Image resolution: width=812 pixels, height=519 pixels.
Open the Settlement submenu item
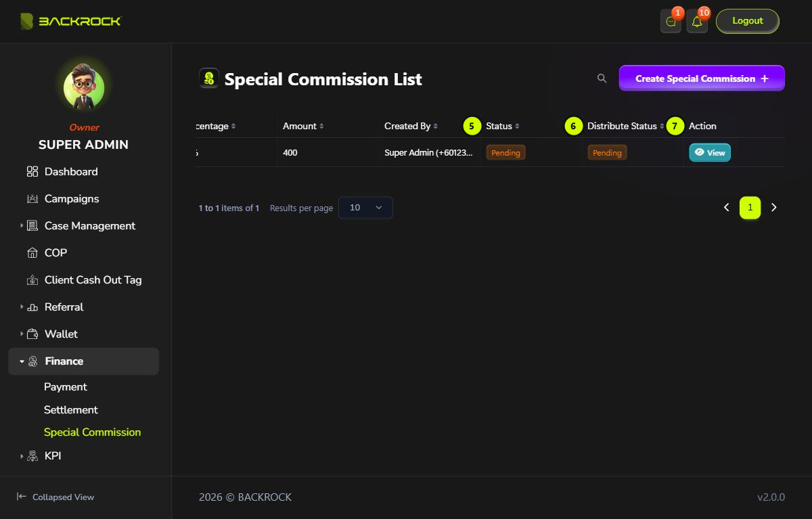[x=71, y=410]
